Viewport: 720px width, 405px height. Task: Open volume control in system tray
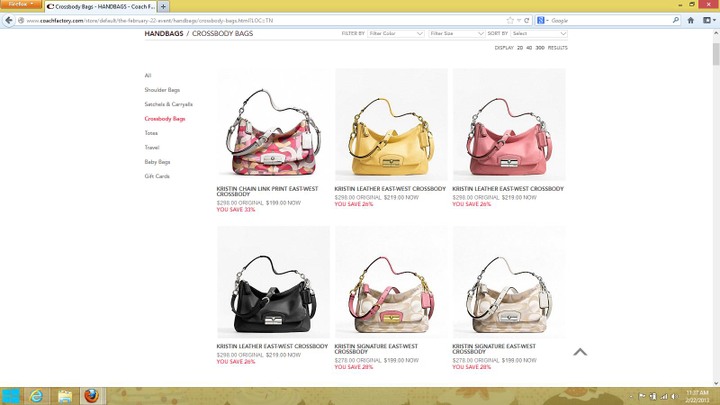(x=674, y=396)
